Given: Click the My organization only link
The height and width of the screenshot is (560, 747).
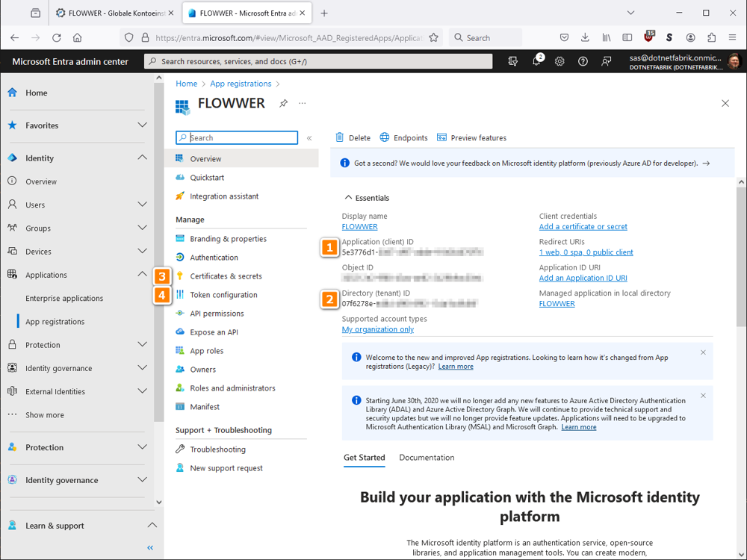Looking at the screenshot, I should [x=378, y=329].
